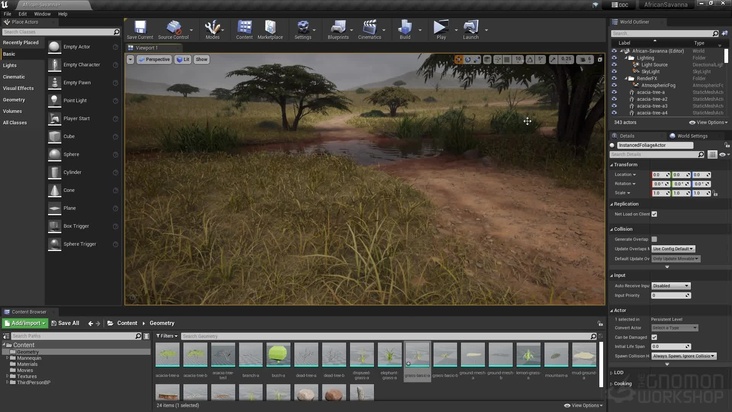Open the Content Browser Filters dropdown

tap(167, 336)
